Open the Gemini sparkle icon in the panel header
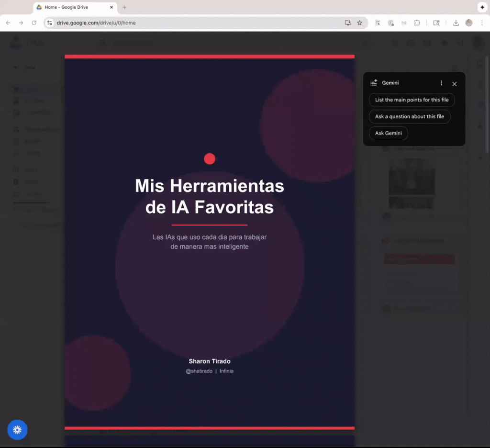Screen dimensions: 490x448 click(373, 82)
